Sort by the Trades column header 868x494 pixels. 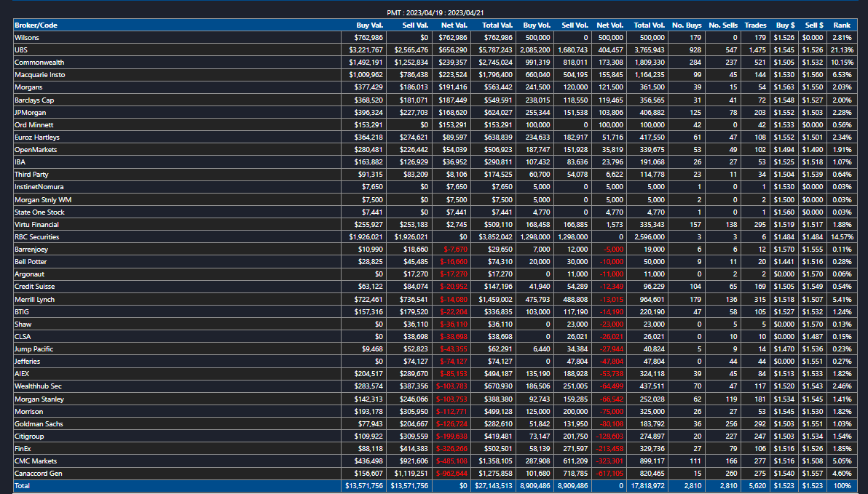(x=755, y=25)
